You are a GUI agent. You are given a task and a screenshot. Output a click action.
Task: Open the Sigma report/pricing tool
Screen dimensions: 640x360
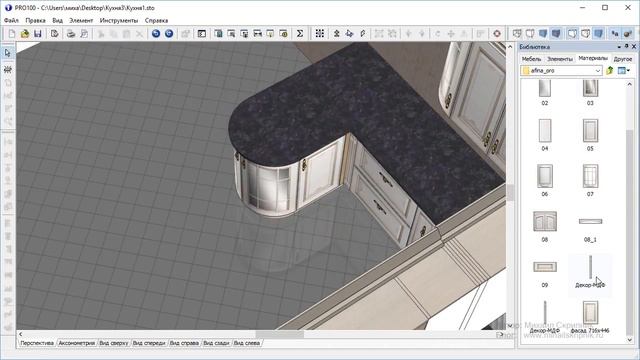click(x=300, y=33)
